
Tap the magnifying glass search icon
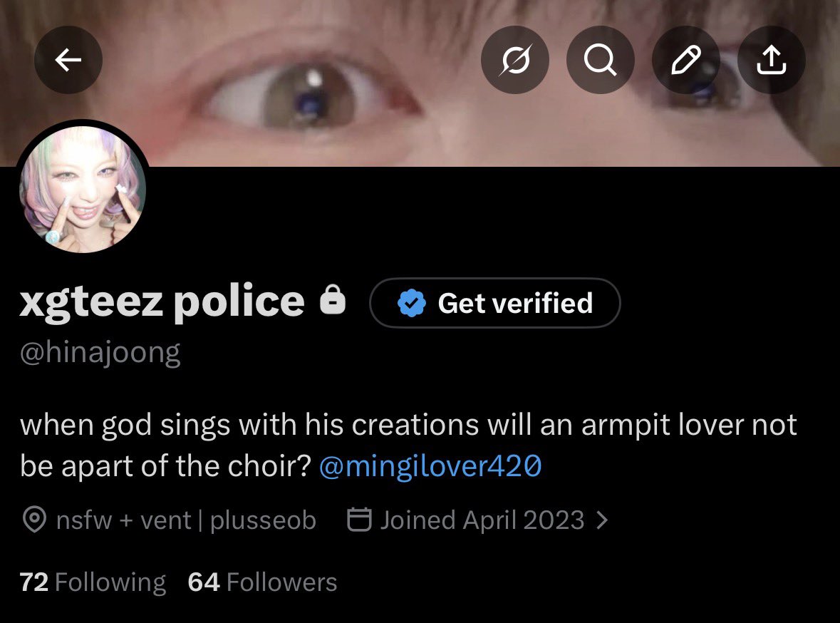coord(600,59)
